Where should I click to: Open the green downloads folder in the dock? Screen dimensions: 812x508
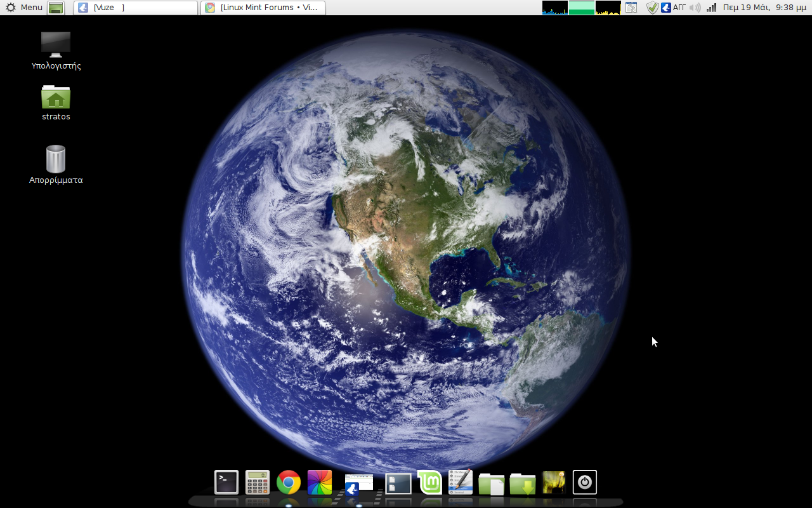[x=523, y=484]
